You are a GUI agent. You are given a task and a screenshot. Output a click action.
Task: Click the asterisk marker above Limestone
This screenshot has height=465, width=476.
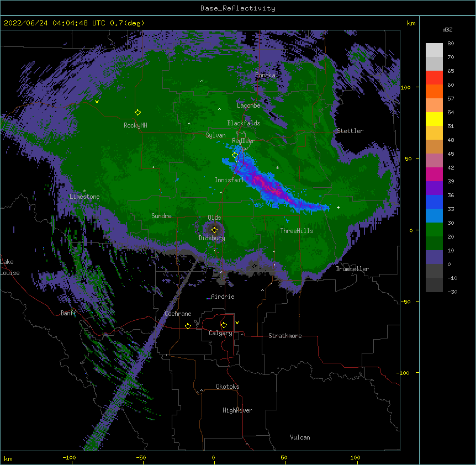point(84,191)
